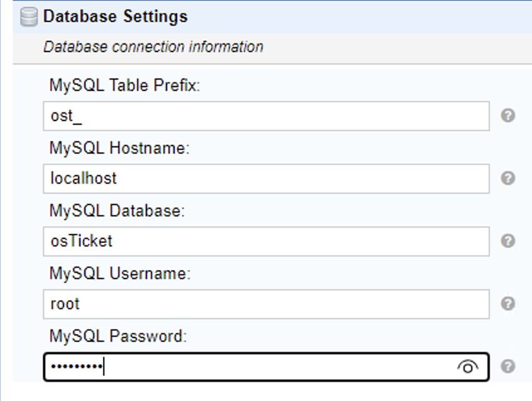Viewport: 532px width, 401px height.
Task: Click help icon next to MySQL Password
Action: (509, 366)
